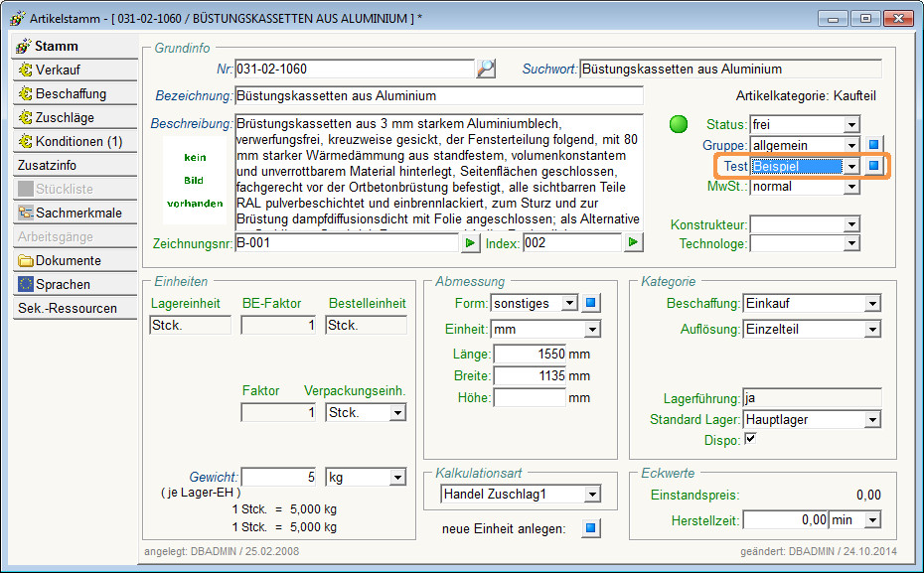
Task: Expand Beschaffung dropdown showing Einkauf
Action: 872,303
